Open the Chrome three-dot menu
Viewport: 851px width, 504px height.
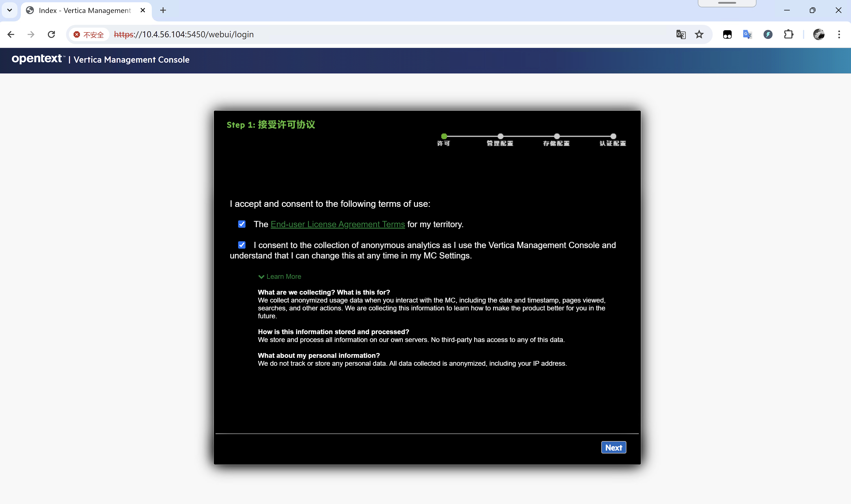coord(840,34)
